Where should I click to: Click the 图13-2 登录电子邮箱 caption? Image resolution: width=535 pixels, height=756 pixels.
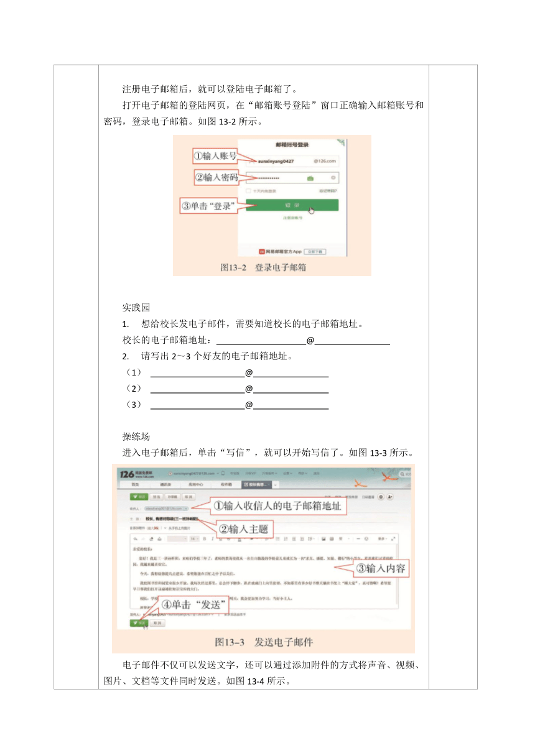tap(263, 267)
